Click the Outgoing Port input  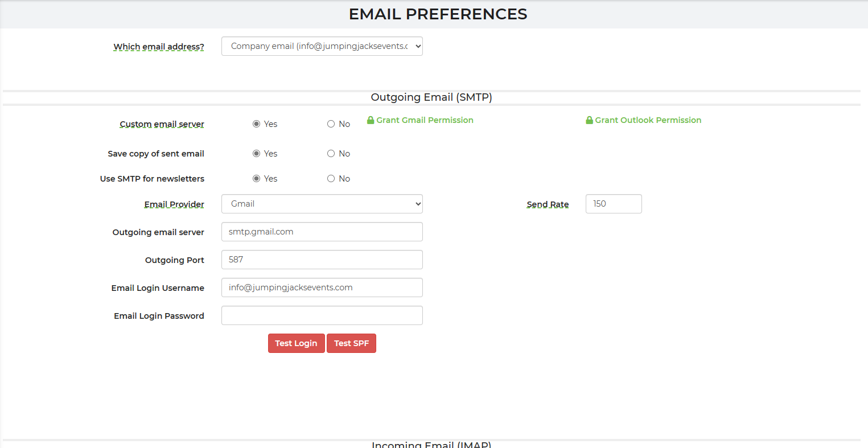coord(322,260)
